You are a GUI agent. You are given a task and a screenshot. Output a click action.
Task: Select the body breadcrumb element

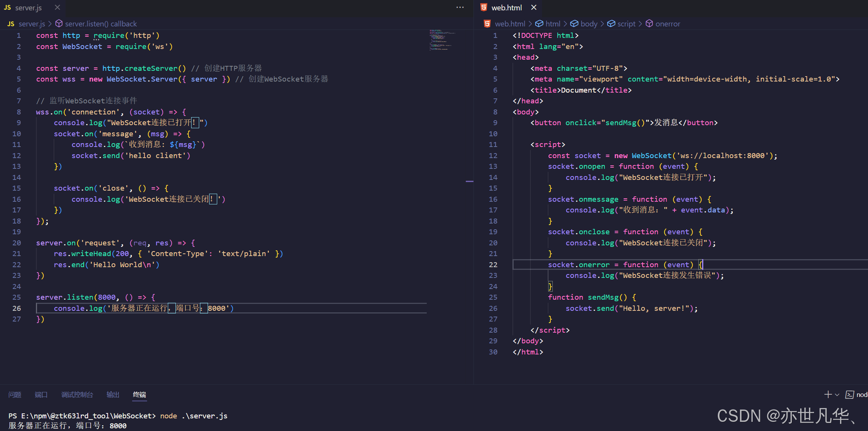tap(589, 24)
